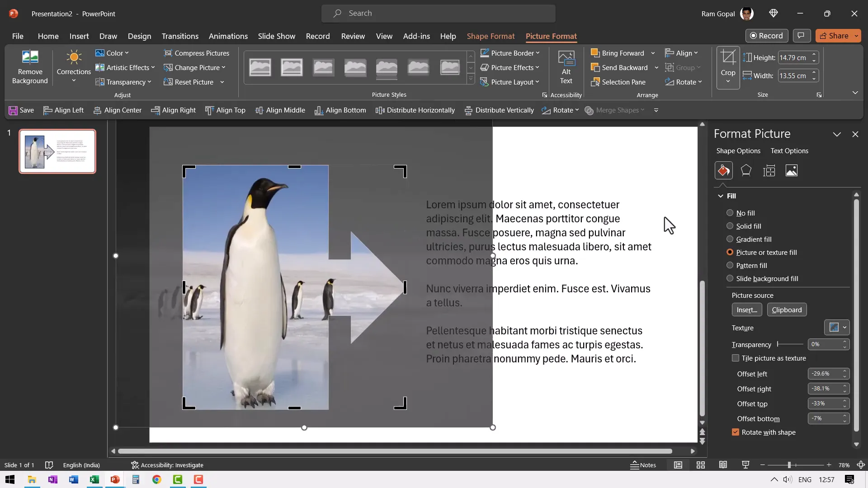Select first picture style thumbnail
The height and width of the screenshot is (488, 868).
click(260, 67)
